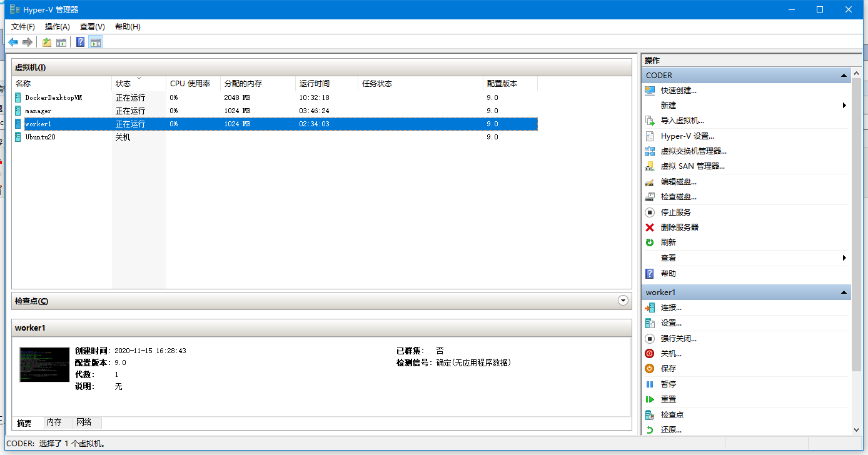This screenshot has width=868, height=455.
Task: Click the Forward arrow toolbar icon
Action: pyautogui.click(x=27, y=42)
